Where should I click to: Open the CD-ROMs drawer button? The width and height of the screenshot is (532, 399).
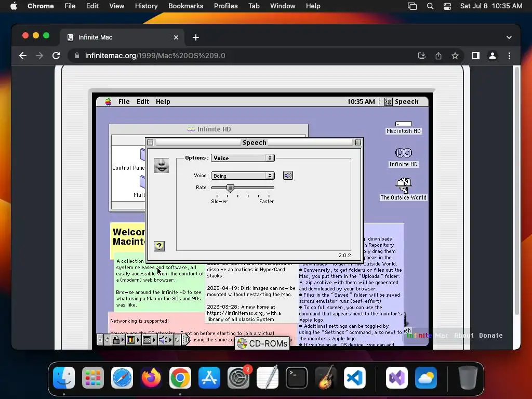pyautogui.click(x=262, y=343)
